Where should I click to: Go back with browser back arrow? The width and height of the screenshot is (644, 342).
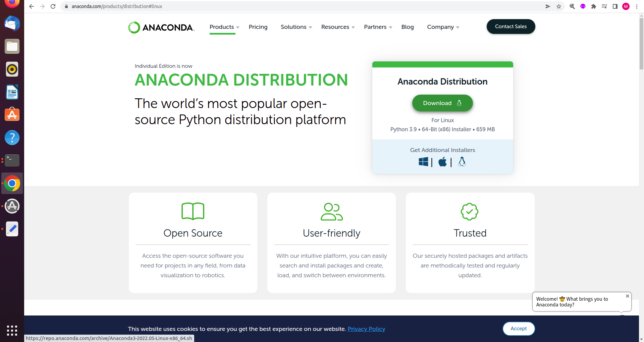tap(32, 6)
